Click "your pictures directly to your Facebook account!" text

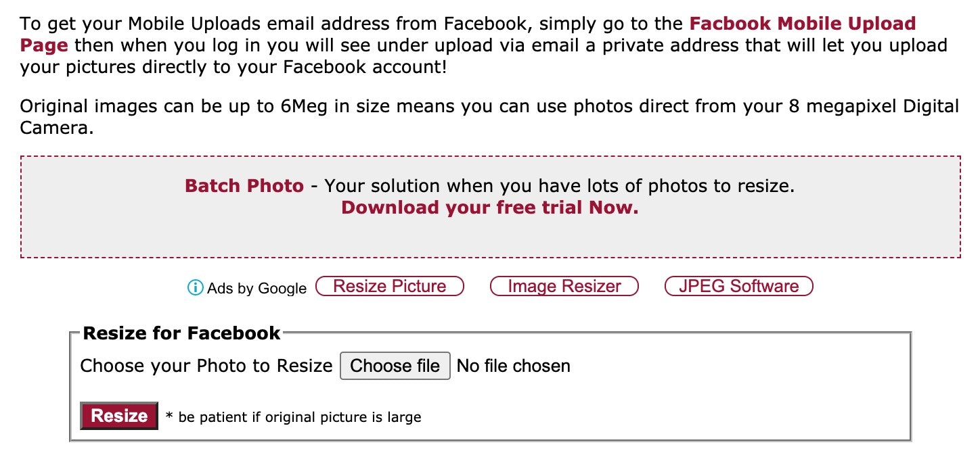233,68
